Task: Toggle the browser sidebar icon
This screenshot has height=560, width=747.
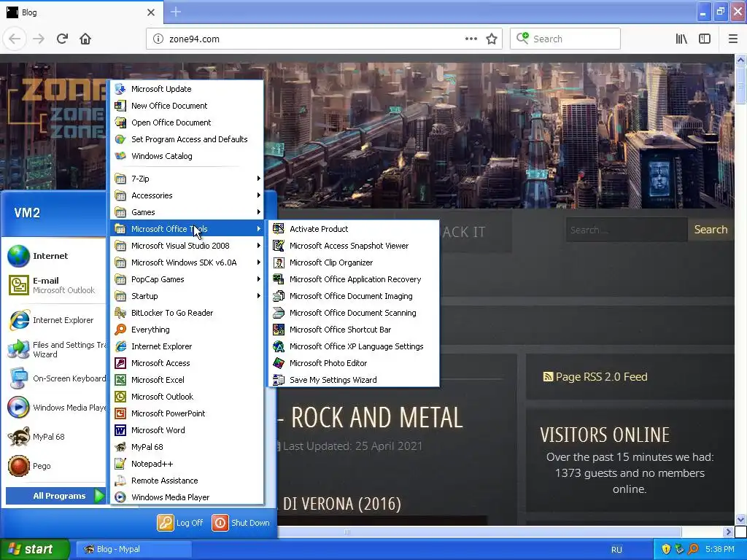Action: pos(705,39)
